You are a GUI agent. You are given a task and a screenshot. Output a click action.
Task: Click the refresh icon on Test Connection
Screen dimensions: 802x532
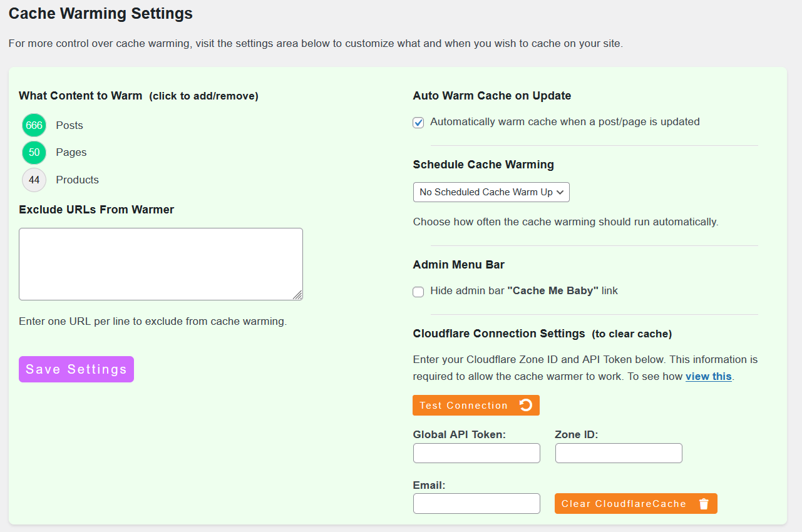pos(526,405)
